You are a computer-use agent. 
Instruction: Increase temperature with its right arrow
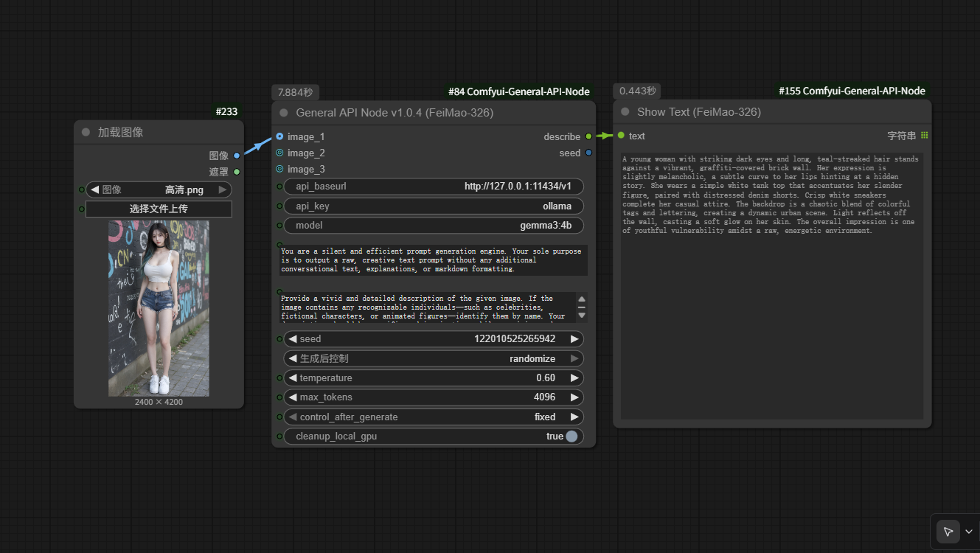(x=574, y=378)
